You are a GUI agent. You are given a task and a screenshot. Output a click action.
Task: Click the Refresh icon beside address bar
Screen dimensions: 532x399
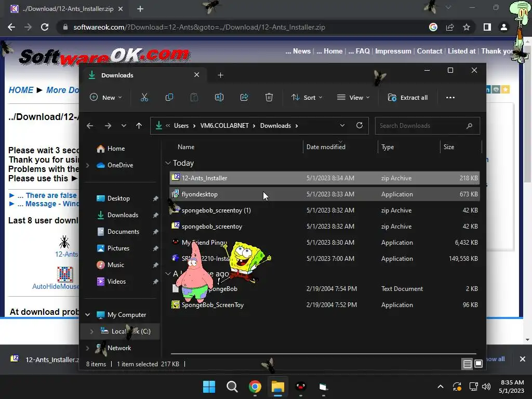point(360,126)
